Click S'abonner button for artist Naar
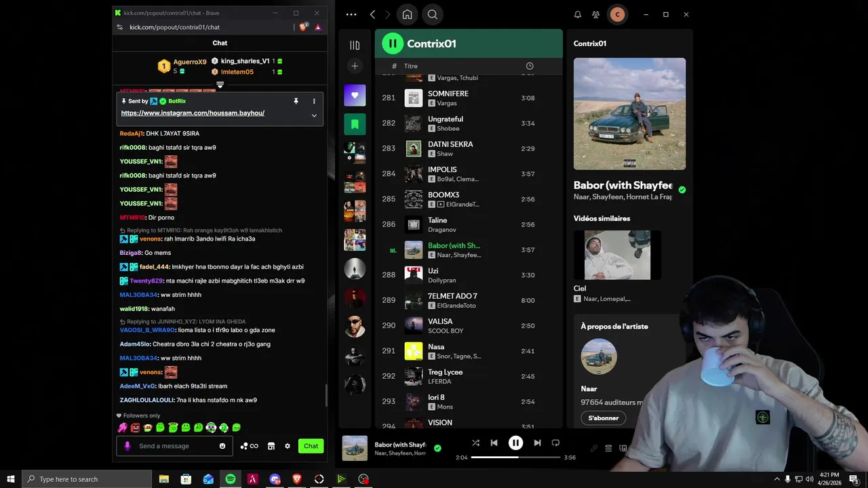868x488 pixels. [604, 418]
